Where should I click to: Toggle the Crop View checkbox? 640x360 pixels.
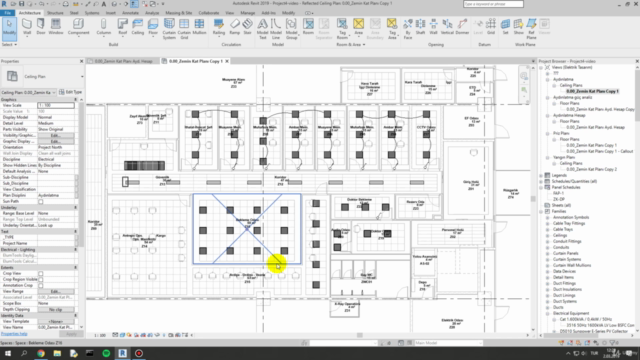point(40,273)
